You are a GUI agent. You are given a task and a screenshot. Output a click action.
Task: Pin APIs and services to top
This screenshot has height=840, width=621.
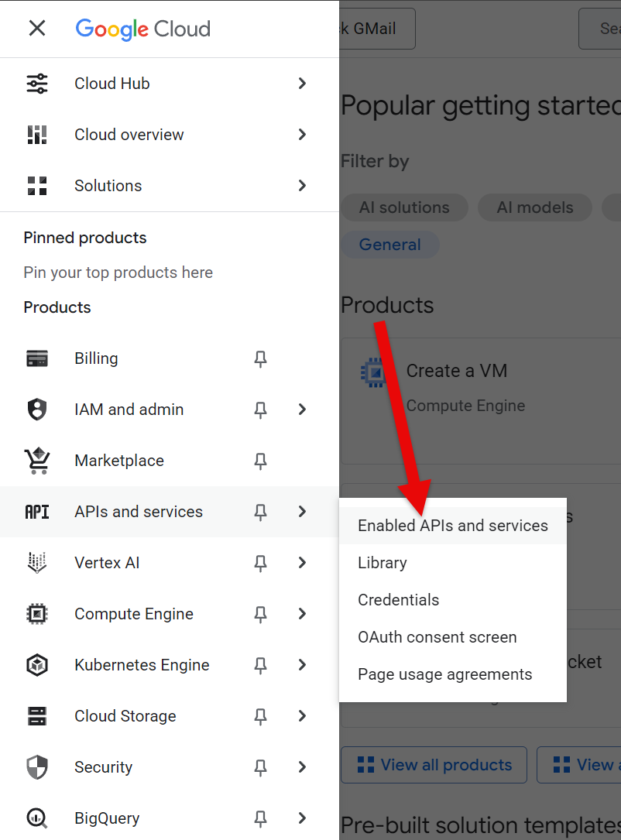click(x=261, y=512)
